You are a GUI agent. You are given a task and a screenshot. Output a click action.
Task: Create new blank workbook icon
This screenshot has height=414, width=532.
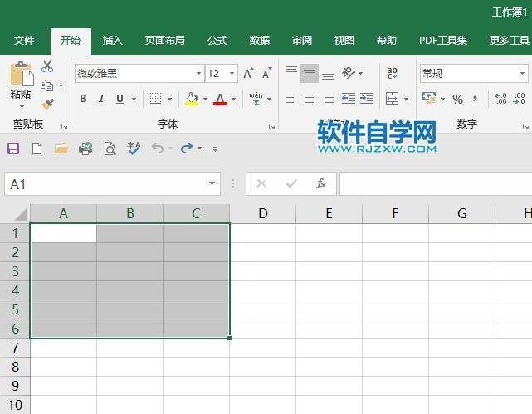[x=37, y=149]
